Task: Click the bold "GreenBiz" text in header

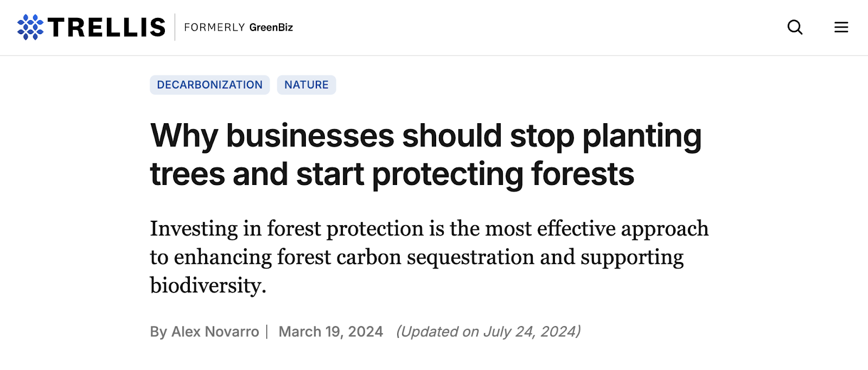Action: click(271, 27)
